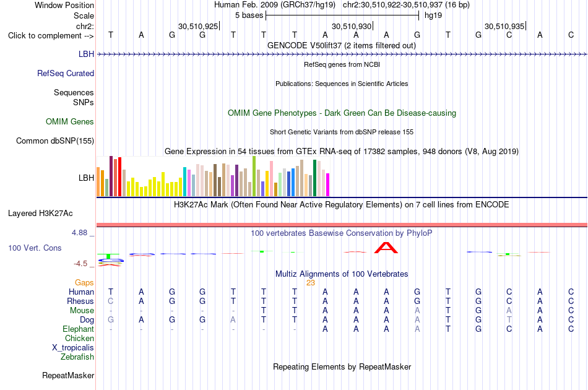588x390 pixels.
Task: Click the 30,510,925 coordinate marker
Action: click(198, 26)
